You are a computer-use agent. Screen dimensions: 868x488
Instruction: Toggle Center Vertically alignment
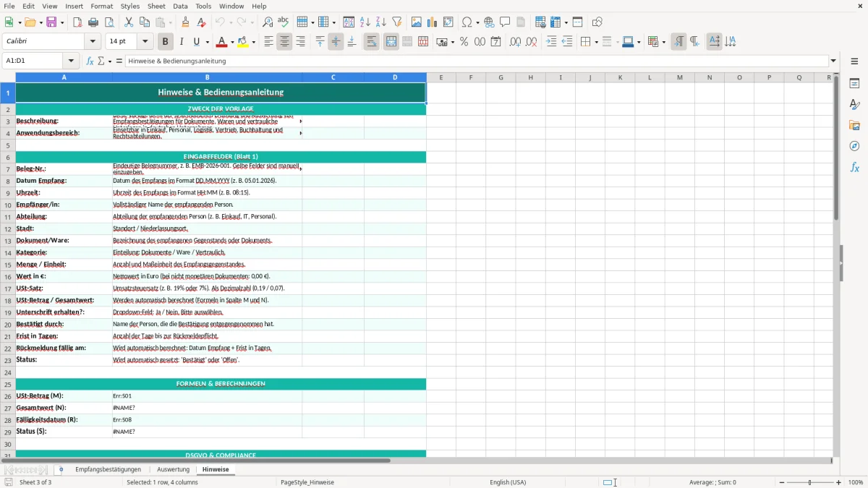coord(336,42)
